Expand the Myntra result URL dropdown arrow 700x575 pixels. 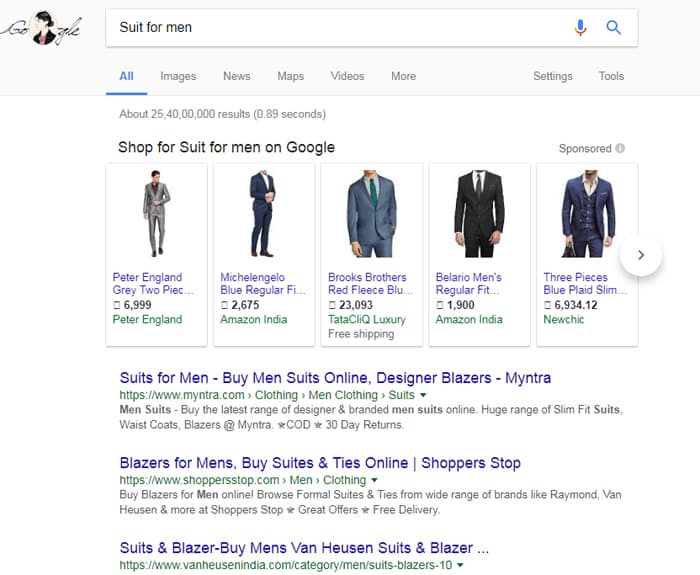(423, 395)
